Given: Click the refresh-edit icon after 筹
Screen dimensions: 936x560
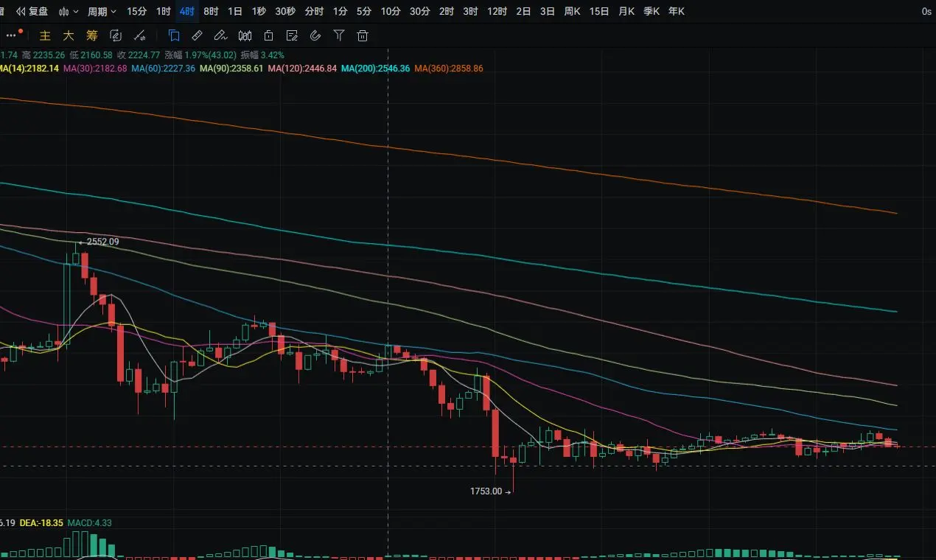Looking at the screenshot, I should tap(116, 35).
